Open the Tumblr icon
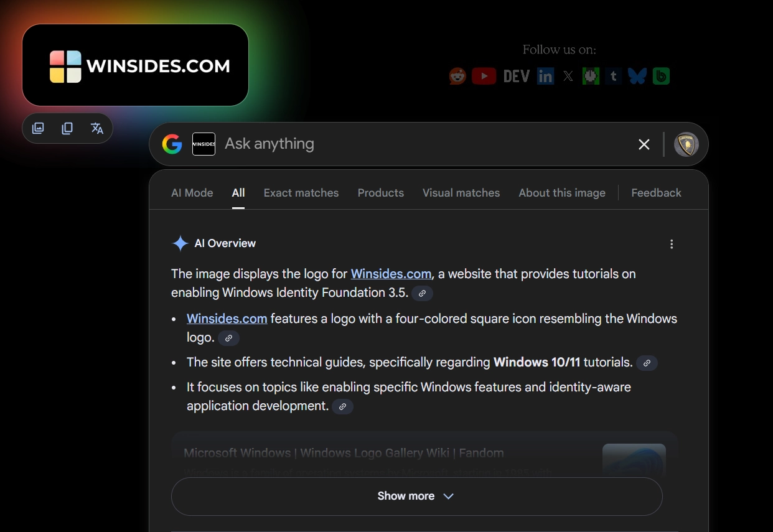The height and width of the screenshot is (532, 773). click(613, 75)
